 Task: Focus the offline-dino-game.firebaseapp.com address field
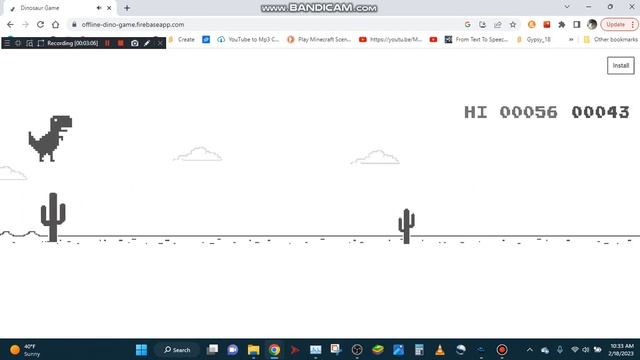pyautogui.click(x=133, y=24)
